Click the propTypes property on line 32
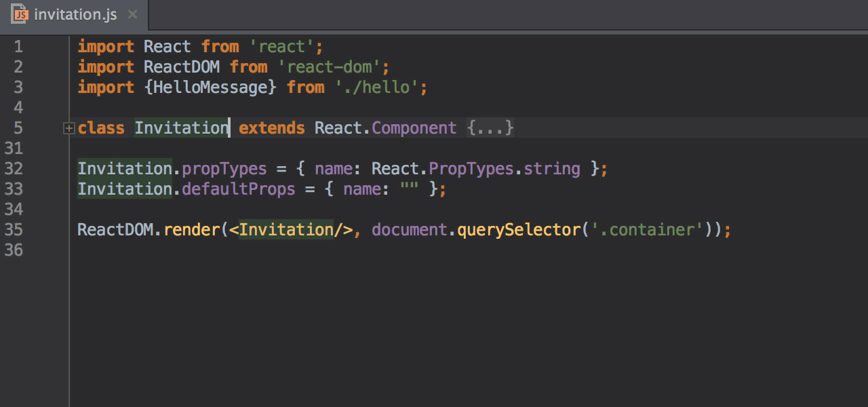The image size is (868, 407). click(224, 169)
